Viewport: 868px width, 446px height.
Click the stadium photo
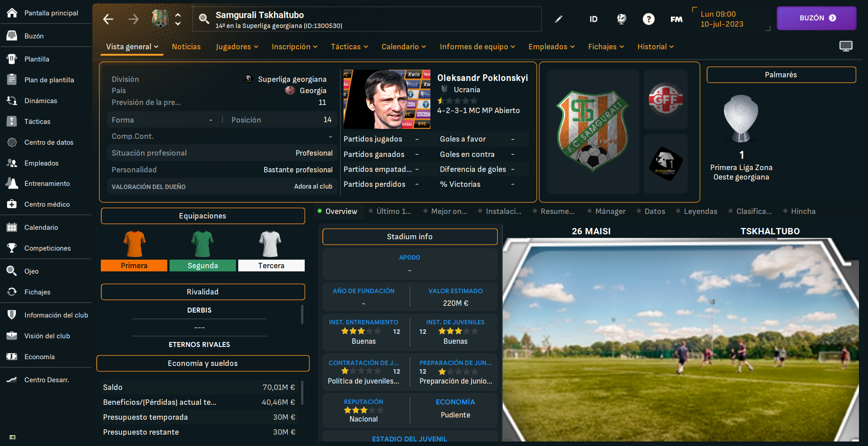[x=680, y=339]
